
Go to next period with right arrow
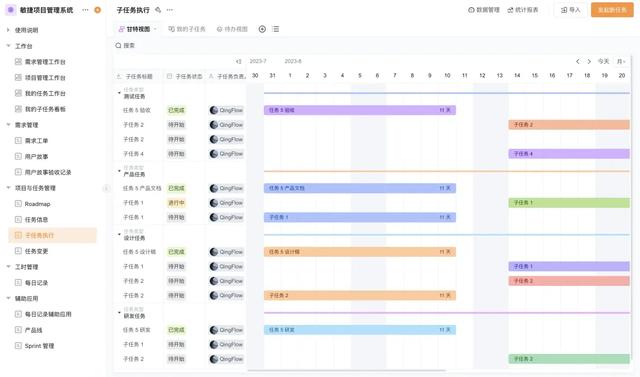tap(589, 62)
